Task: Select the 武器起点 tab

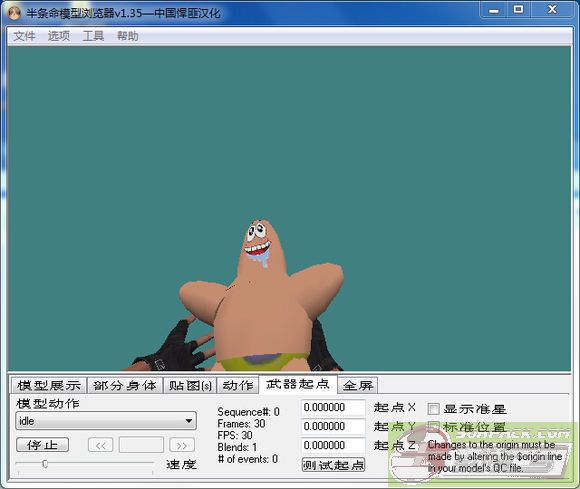Action: [298, 384]
